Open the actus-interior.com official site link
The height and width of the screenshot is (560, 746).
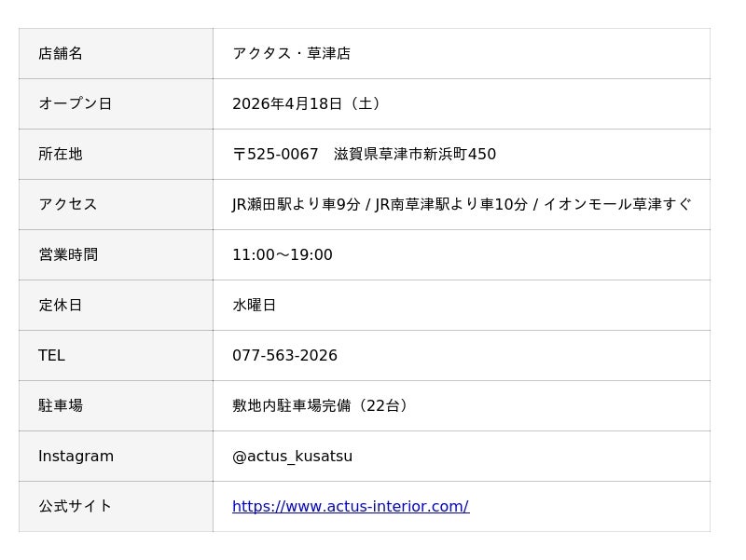(350, 507)
